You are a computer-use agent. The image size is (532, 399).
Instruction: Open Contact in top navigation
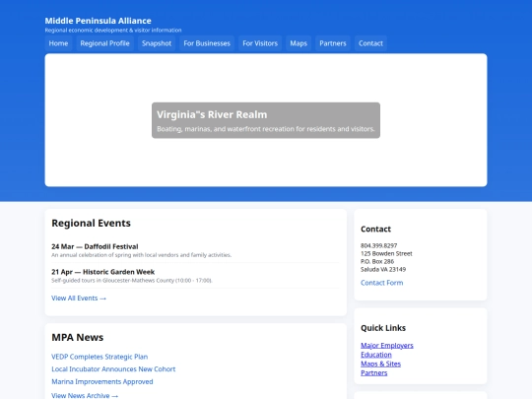(x=370, y=43)
